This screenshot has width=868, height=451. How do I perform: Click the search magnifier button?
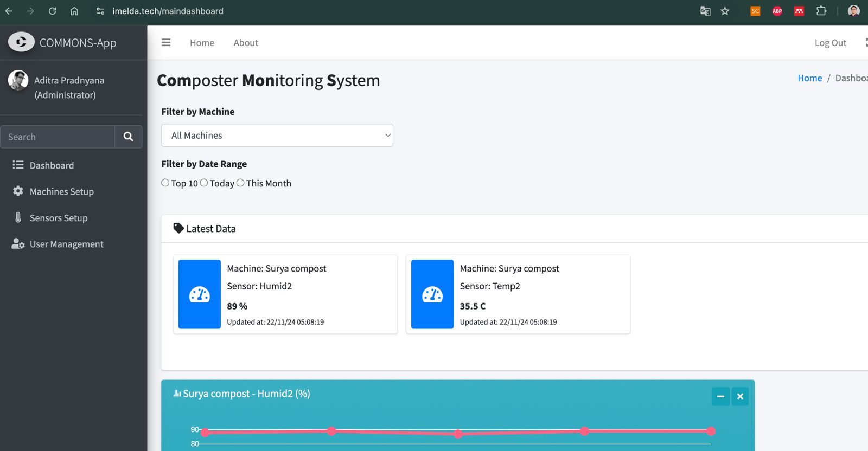click(128, 137)
